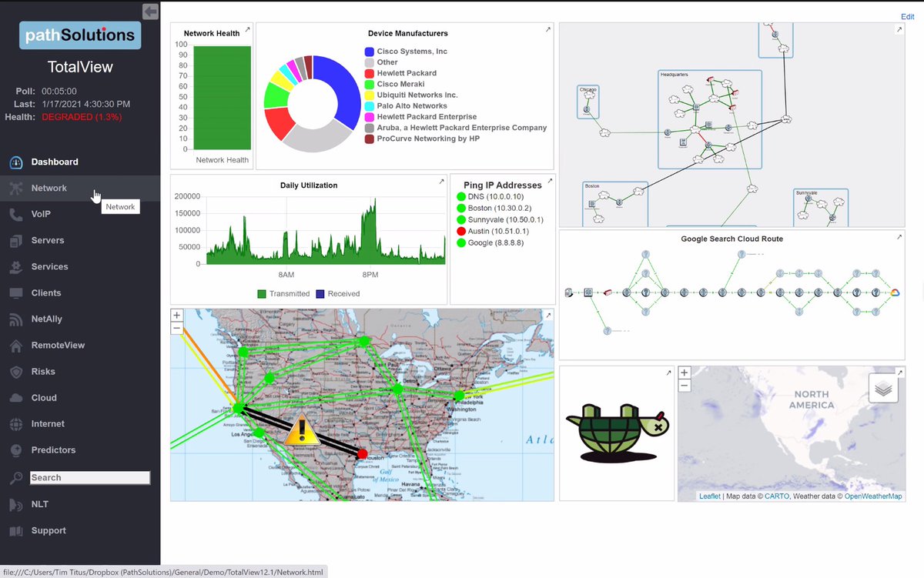This screenshot has width=924, height=578.
Task: Open the Risks shield icon
Action: pyautogui.click(x=16, y=372)
